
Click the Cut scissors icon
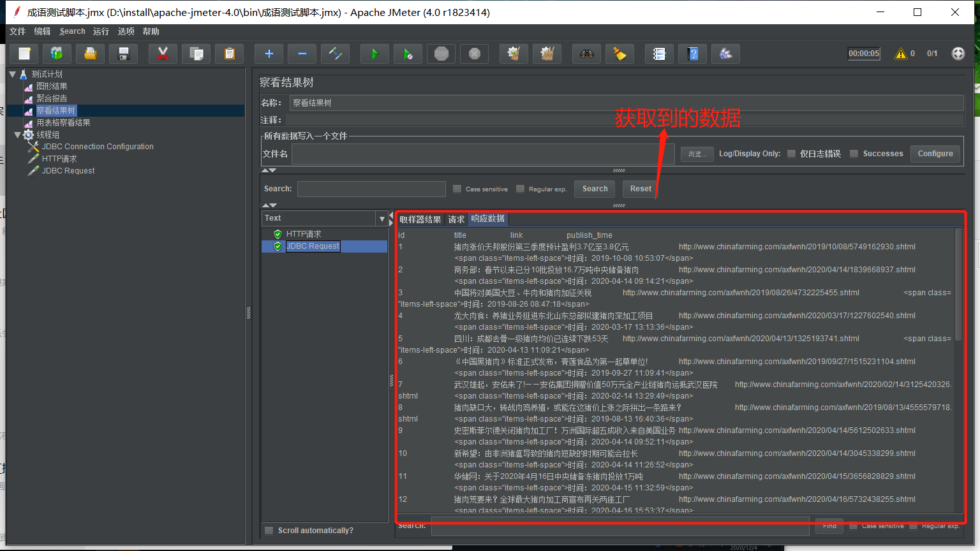coord(163,54)
